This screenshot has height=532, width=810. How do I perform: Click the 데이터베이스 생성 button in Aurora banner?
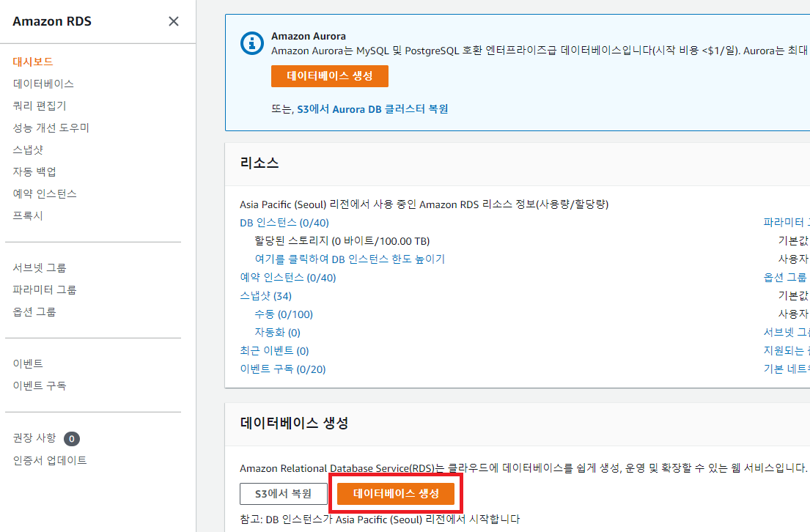click(x=330, y=76)
